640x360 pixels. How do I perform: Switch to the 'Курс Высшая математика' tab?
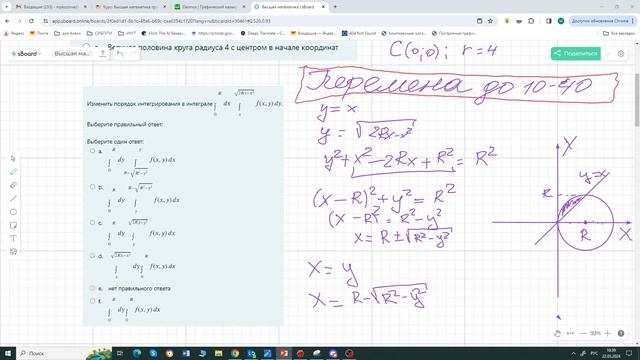pos(130,7)
